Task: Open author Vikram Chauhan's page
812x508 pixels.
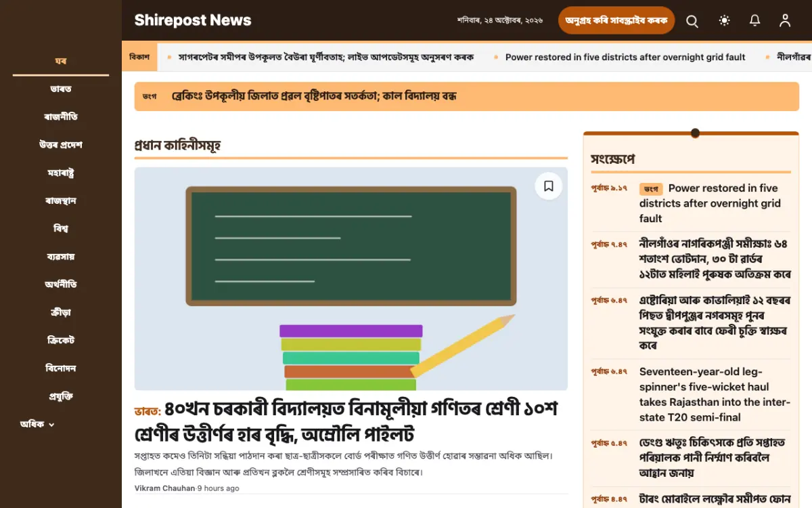Action: click(164, 488)
